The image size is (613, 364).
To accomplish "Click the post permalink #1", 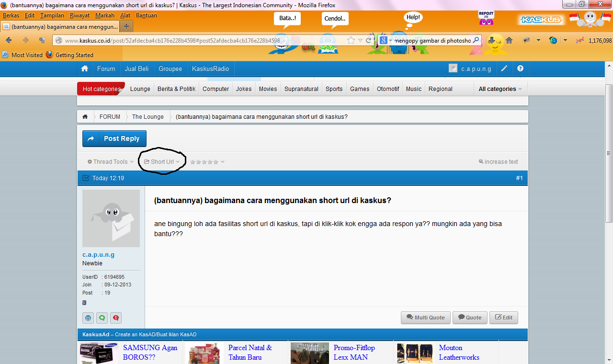I will tap(519, 178).
